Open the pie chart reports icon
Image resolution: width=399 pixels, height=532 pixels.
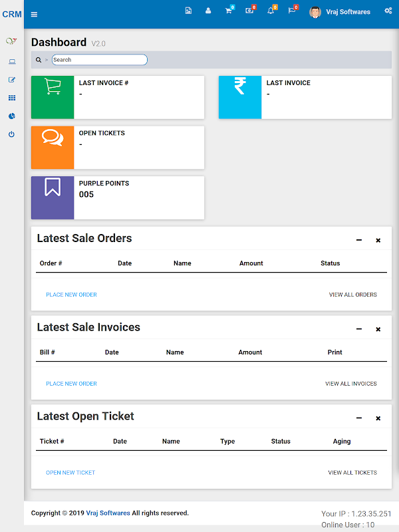click(x=11, y=116)
